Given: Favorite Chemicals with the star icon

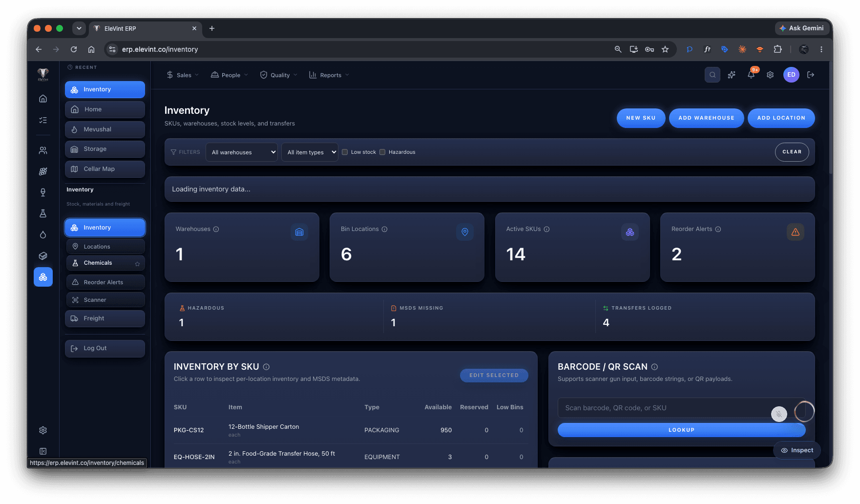Looking at the screenshot, I should click(x=137, y=264).
